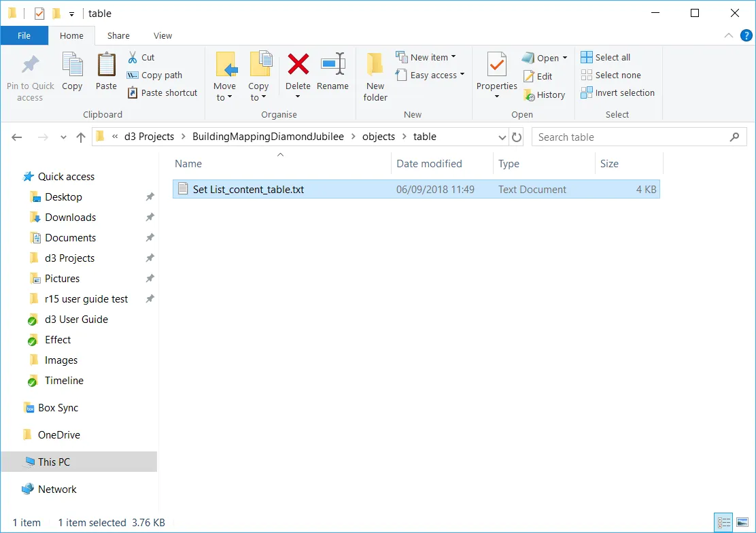This screenshot has height=533, width=756.
Task: Click Invert selection in the Select group
Action: coord(617,92)
